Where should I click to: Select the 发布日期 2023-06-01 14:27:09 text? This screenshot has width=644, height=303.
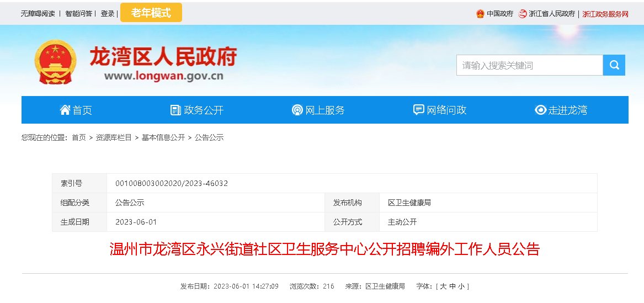[x=230, y=286]
